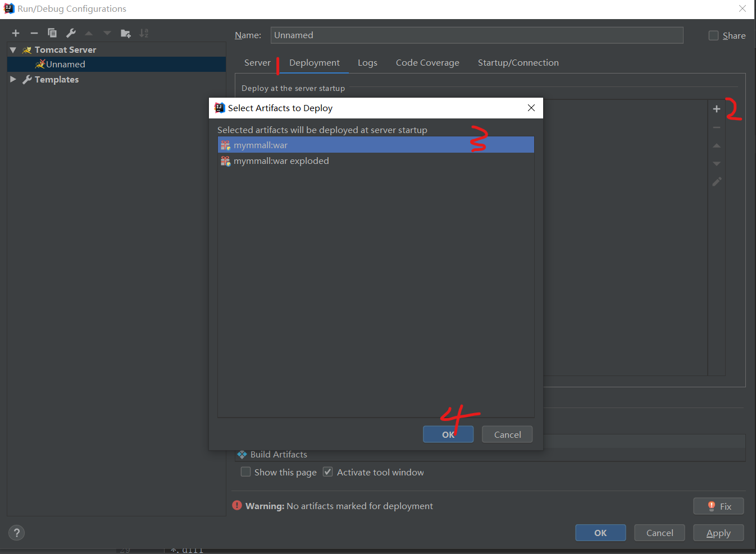This screenshot has width=756, height=554.
Task: Click the Apply button
Action: pos(718,533)
